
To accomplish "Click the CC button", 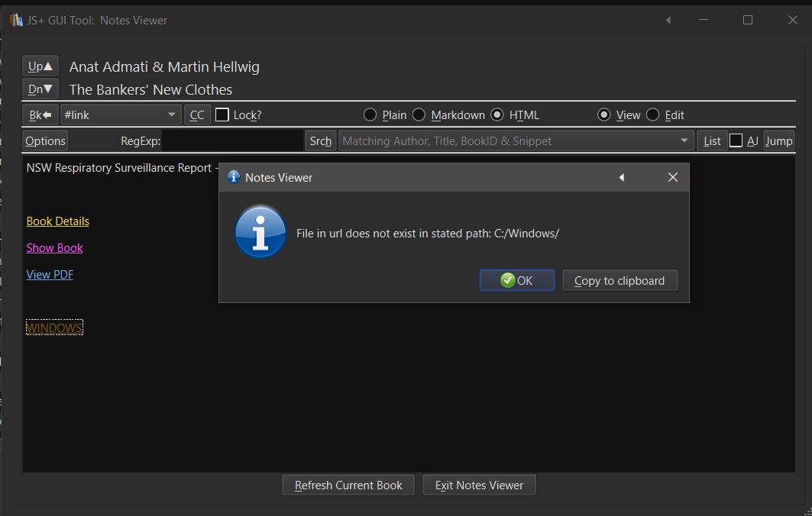I will click(197, 115).
